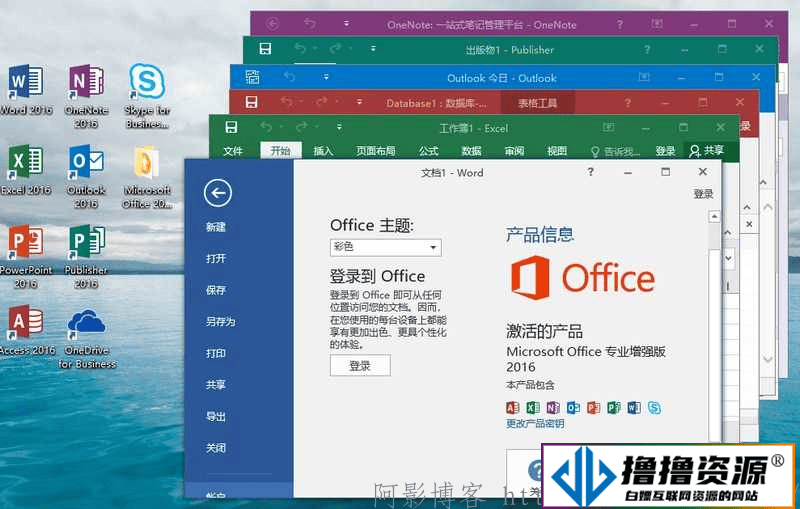Open the Microsoft Office folder on the desktop
Viewport: 800px width, 509px height.
click(147, 176)
